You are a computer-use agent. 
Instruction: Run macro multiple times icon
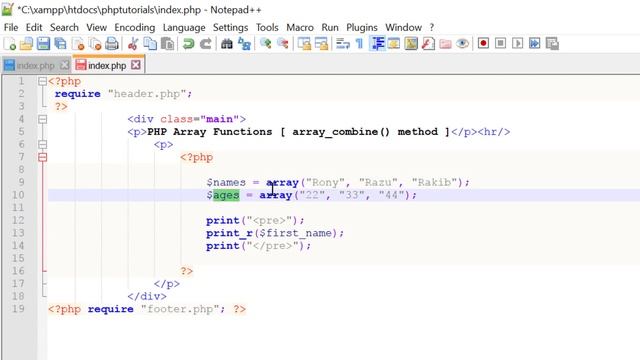[535, 43]
